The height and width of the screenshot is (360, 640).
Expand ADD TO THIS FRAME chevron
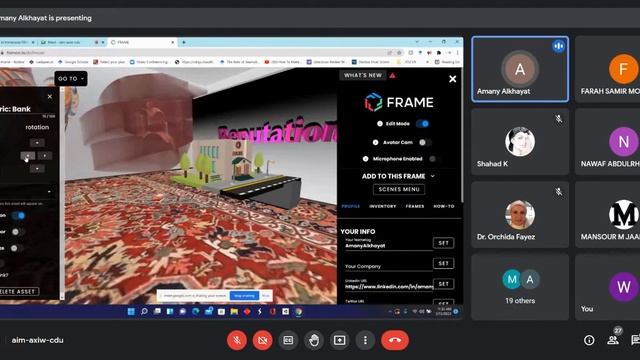[x=433, y=176]
